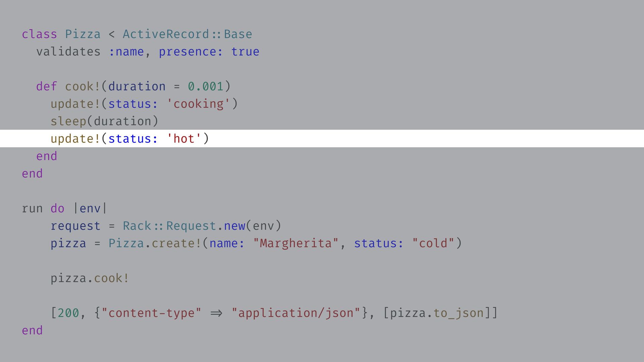Click the pizza.cook! invocation line
This screenshot has width=644, height=362.
click(x=90, y=278)
